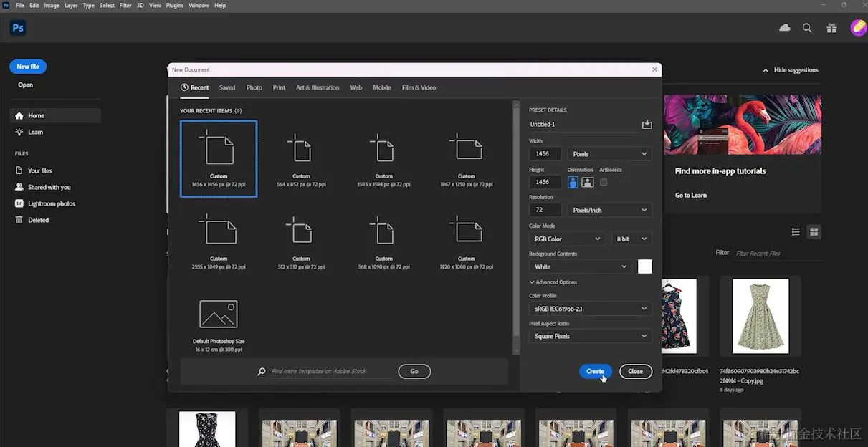Open the Pixels/Inch resolution units dropdown
This screenshot has width=868, height=447.
[609, 210]
